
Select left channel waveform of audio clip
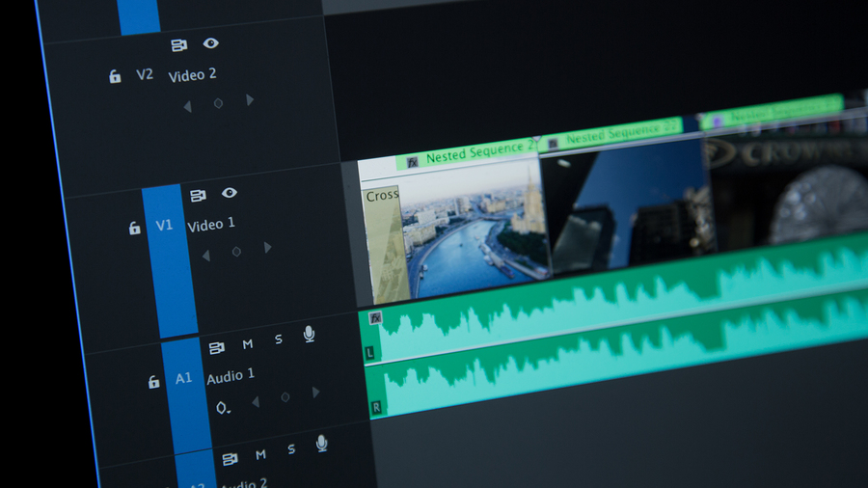tap(614, 296)
